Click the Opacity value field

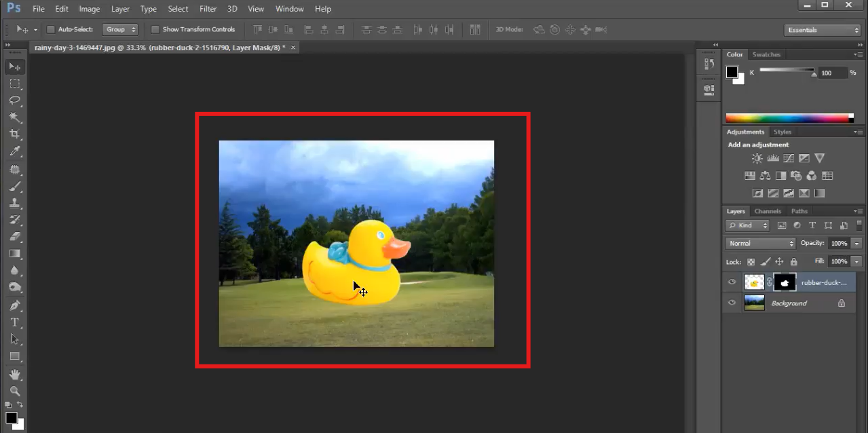click(839, 244)
